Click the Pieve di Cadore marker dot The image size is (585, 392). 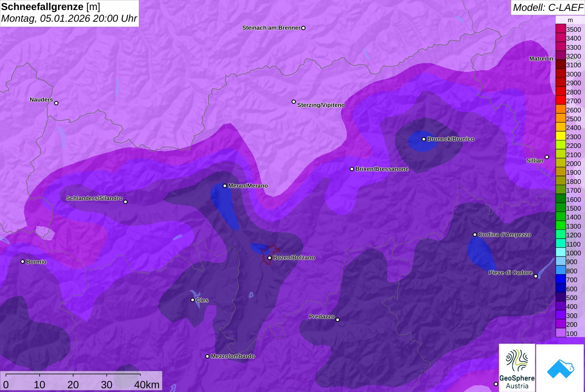click(536, 276)
